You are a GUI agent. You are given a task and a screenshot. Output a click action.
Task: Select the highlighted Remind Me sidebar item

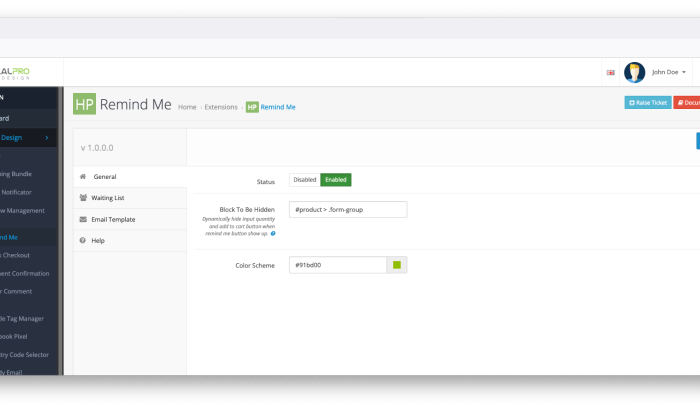click(x=28, y=237)
